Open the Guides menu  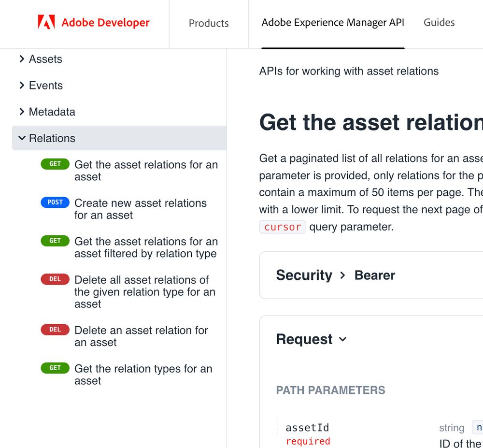[x=439, y=22]
